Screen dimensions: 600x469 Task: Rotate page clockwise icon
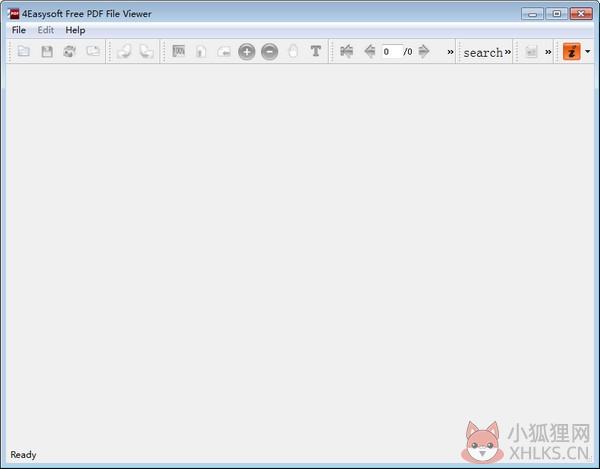[147, 51]
